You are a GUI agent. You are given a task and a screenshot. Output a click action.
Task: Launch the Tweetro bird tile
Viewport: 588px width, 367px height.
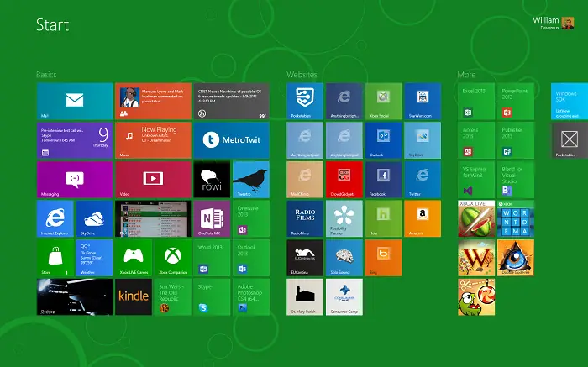click(251, 180)
